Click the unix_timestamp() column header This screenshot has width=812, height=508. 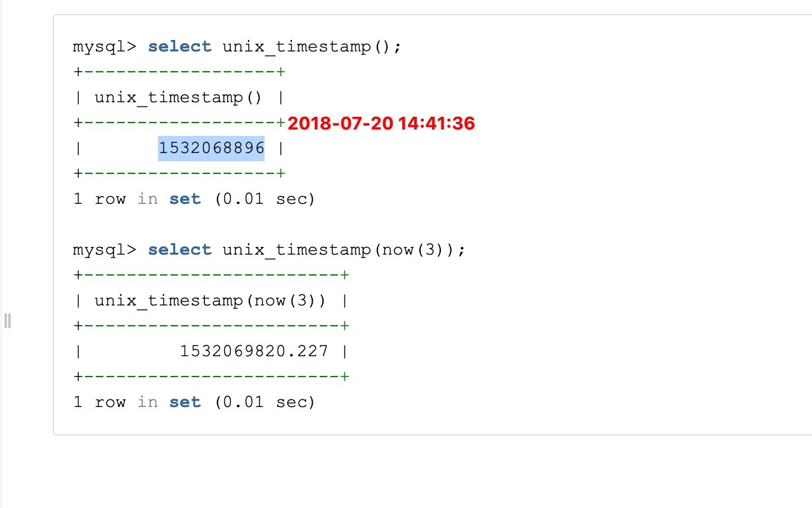(x=178, y=98)
